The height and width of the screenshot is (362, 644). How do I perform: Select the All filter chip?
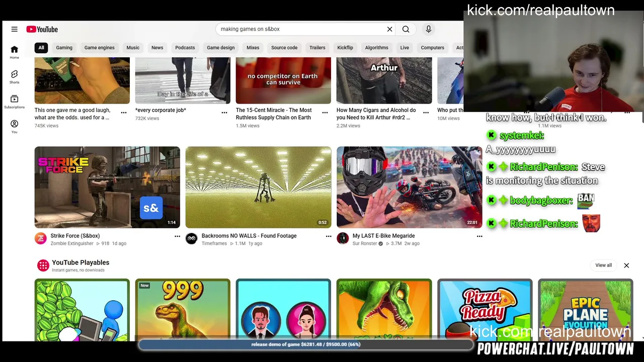[x=41, y=48]
